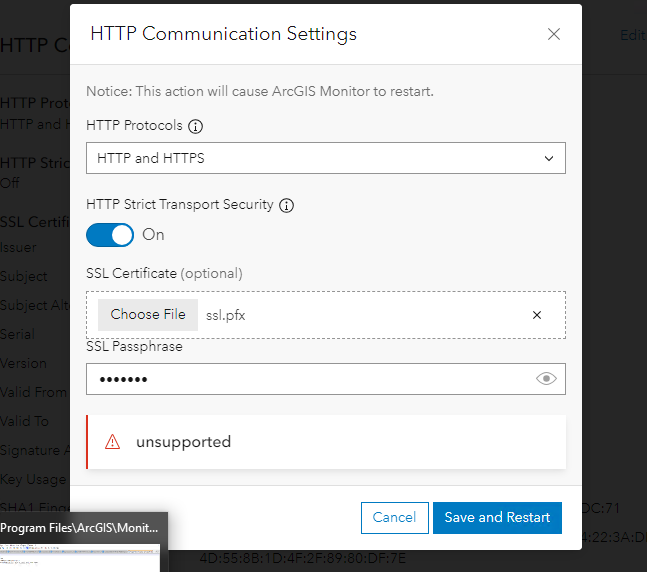
Task: Click the Serial row in background page
Action: [17, 334]
